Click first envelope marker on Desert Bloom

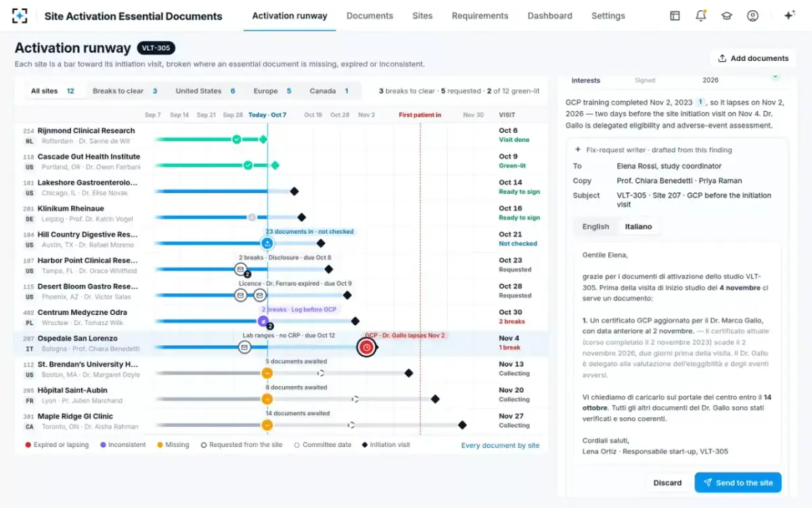[240, 295]
